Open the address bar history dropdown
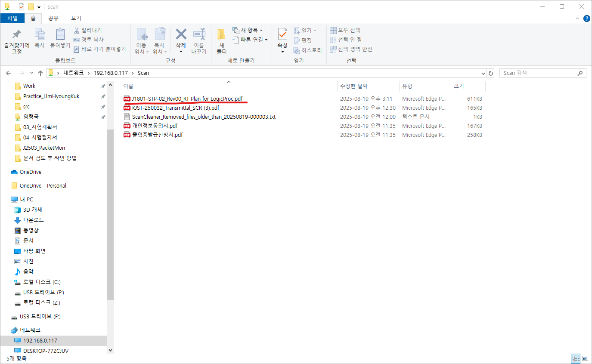Screen dimensions: 592x364 tap(483, 73)
